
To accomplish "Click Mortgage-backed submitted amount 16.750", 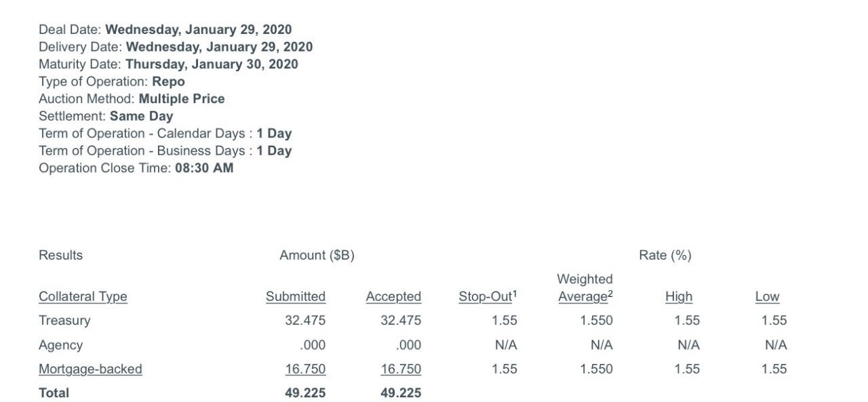I will 305,369.
